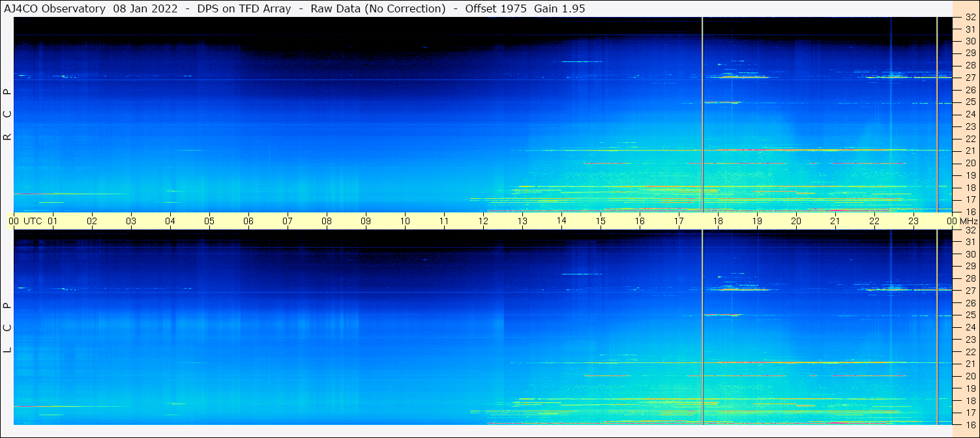980x438 pixels.
Task: Click the 09 hour tick on UTC axis
Action: [x=366, y=221]
